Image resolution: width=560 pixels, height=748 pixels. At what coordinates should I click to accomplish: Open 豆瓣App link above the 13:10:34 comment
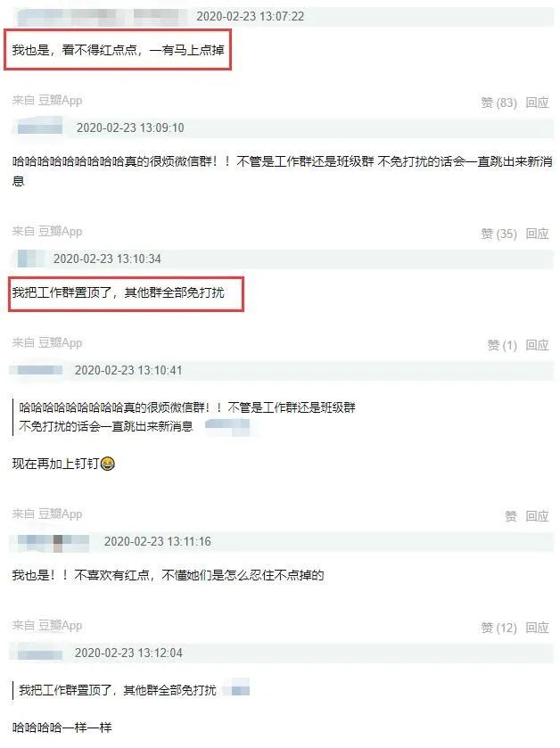[x=60, y=232]
